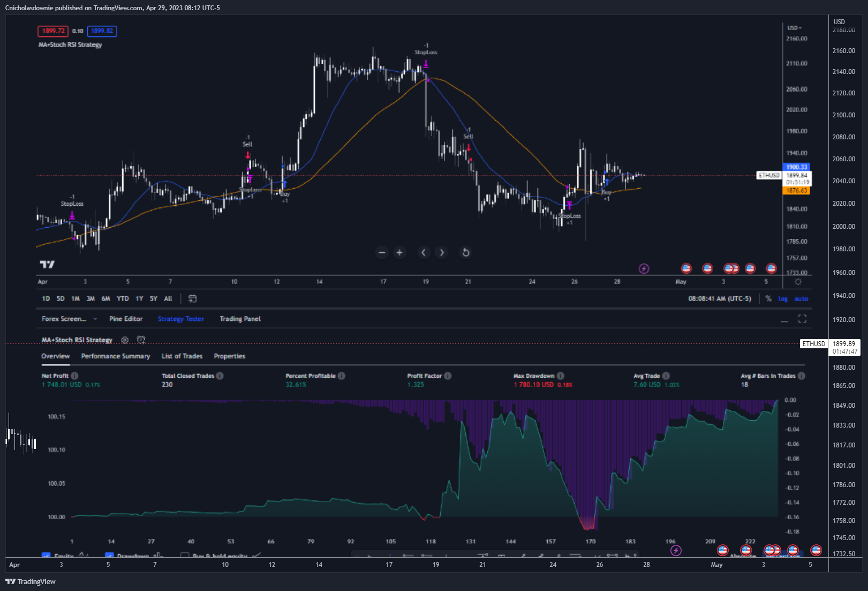
Task: Set the range to 1D
Action: coord(46,298)
